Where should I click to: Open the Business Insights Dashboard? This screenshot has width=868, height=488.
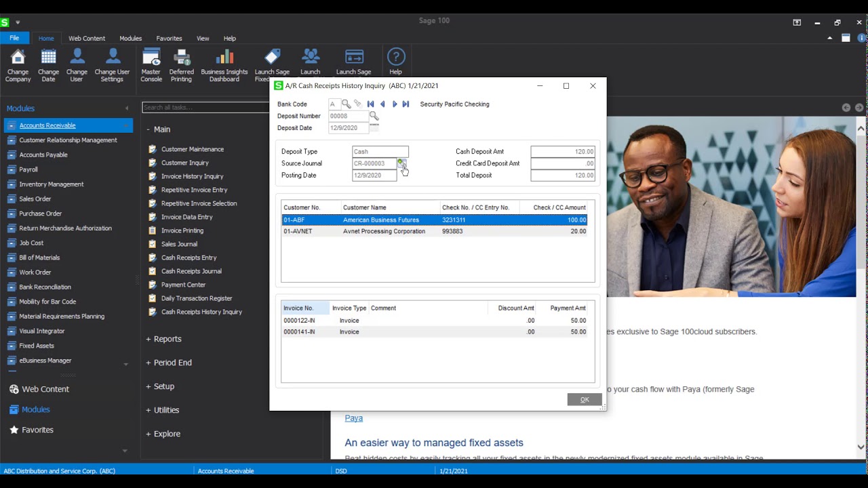pyautogui.click(x=224, y=65)
